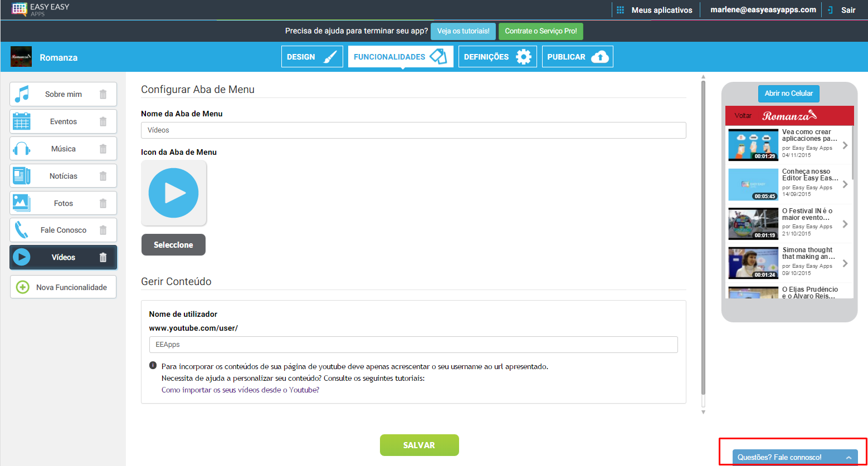Delete the Notícias feature via trash icon
The image size is (868, 466).
click(103, 176)
